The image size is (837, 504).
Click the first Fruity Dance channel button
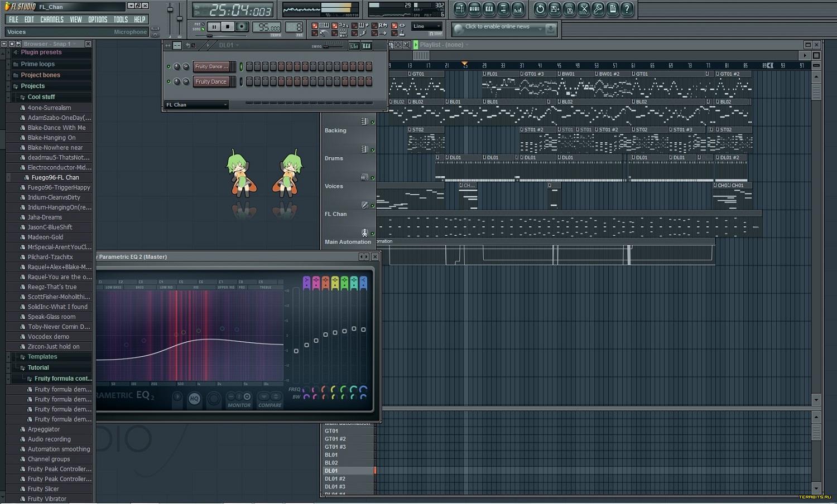click(211, 66)
